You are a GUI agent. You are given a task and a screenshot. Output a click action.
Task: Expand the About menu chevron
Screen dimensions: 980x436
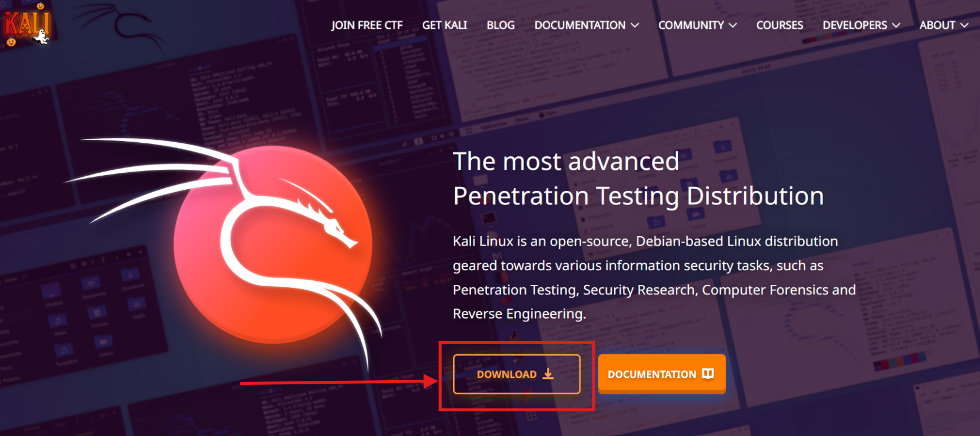point(964,25)
